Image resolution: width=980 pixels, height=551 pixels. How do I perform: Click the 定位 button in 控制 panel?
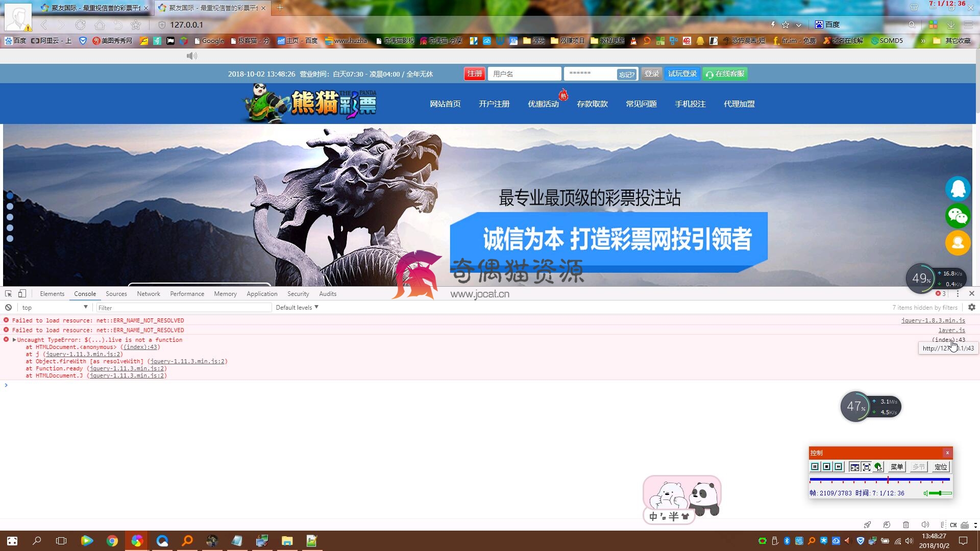click(x=941, y=467)
